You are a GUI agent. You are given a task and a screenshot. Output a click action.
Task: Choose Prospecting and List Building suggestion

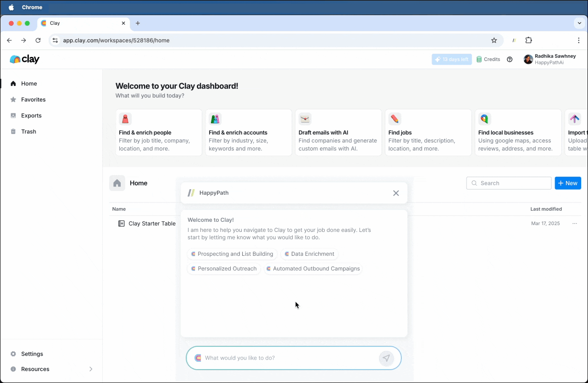click(x=232, y=254)
